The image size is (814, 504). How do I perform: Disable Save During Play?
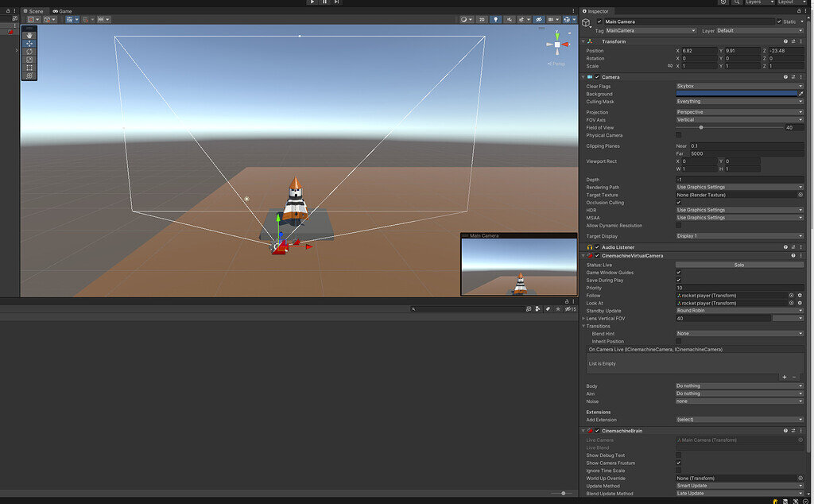679,280
